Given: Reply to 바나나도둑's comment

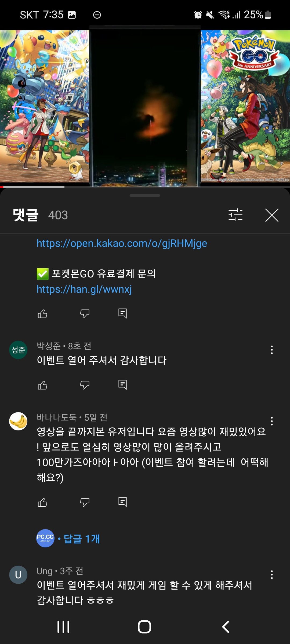Looking at the screenshot, I should (122, 502).
